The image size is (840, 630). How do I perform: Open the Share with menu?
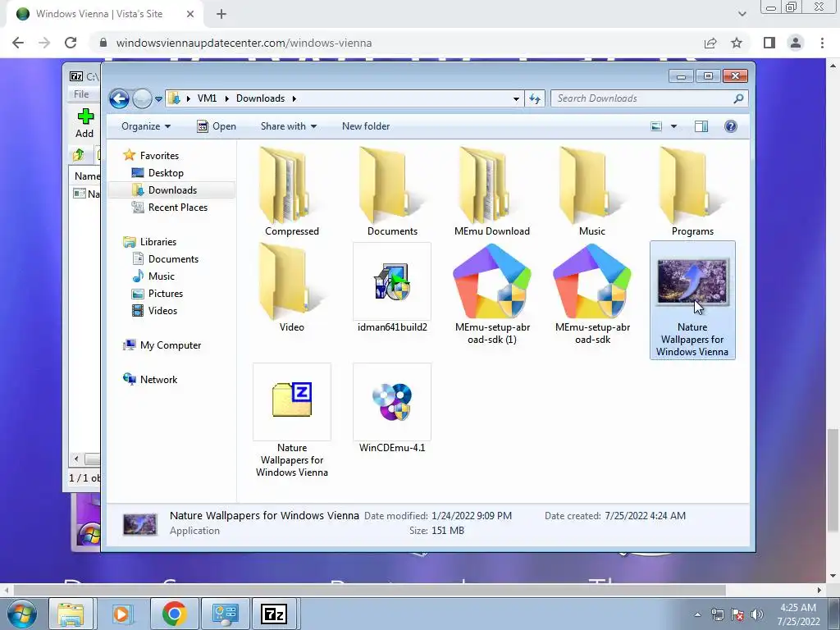(x=288, y=126)
